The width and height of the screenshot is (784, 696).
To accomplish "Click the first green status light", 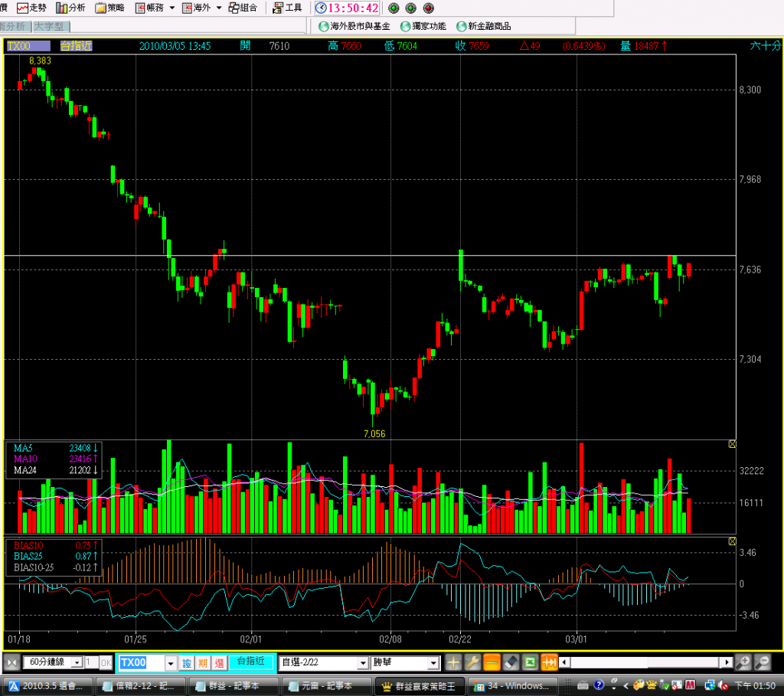I will click(394, 8).
